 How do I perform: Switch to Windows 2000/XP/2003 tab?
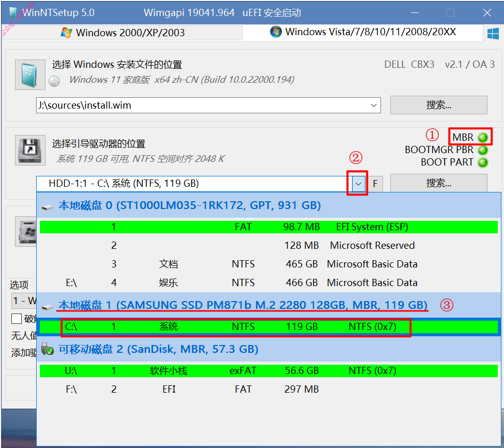pyautogui.click(x=123, y=33)
